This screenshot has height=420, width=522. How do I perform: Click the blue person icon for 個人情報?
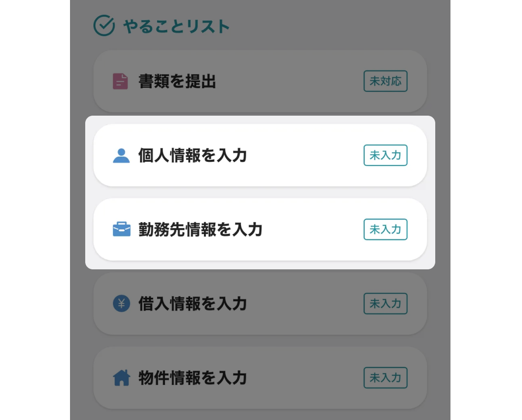point(121,155)
